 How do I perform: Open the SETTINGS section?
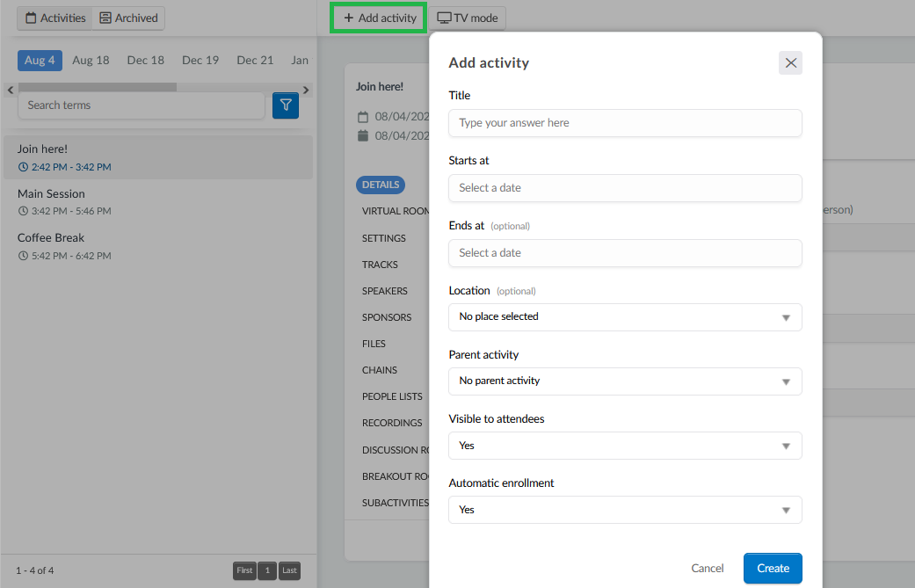383,238
